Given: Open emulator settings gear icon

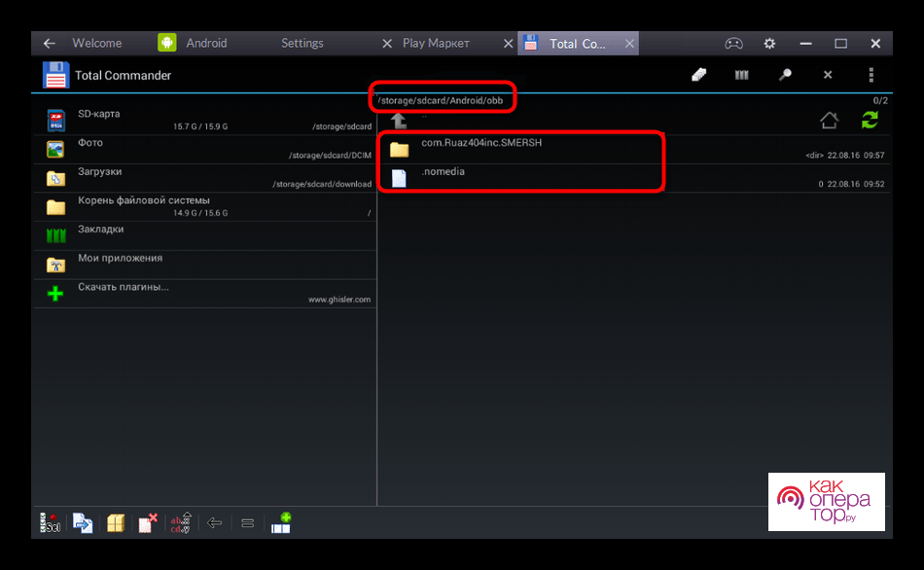Looking at the screenshot, I should click(769, 43).
